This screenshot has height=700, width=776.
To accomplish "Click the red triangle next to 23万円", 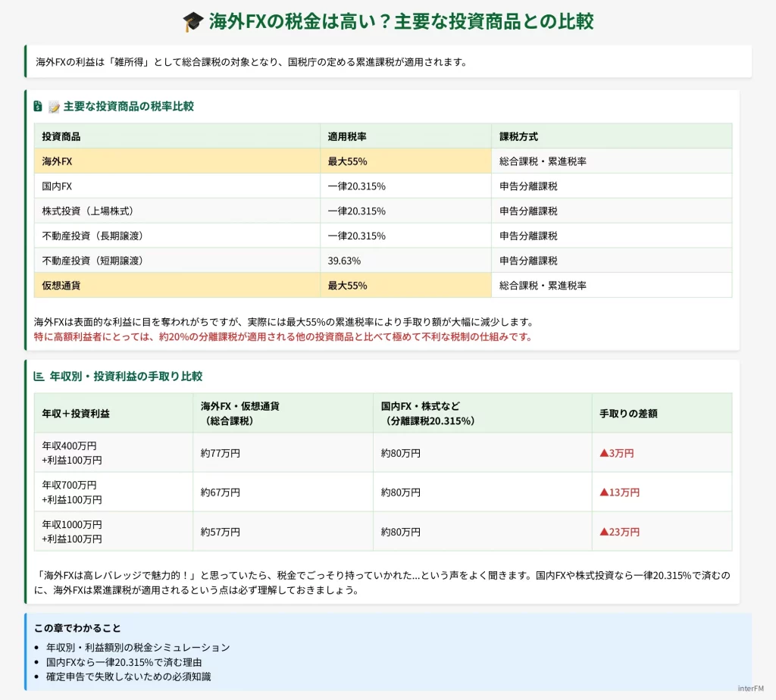I will 604,532.
